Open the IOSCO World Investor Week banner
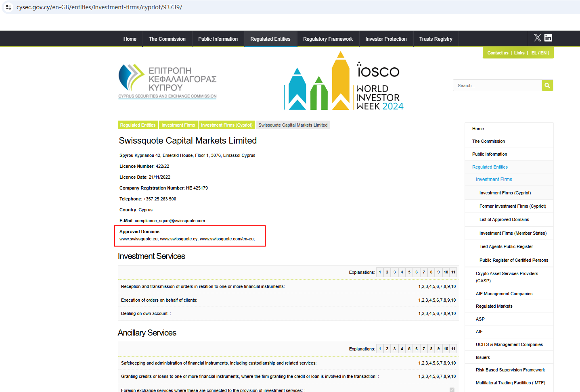The width and height of the screenshot is (580, 392). (344, 82)
